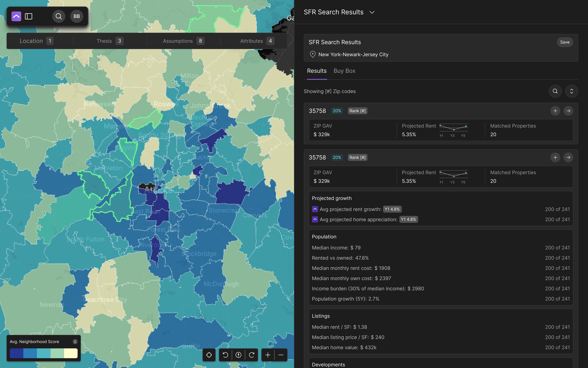This screenshot has width=588, height=368.
Task: Zoom out the map
Action: (x=281, y=355)
